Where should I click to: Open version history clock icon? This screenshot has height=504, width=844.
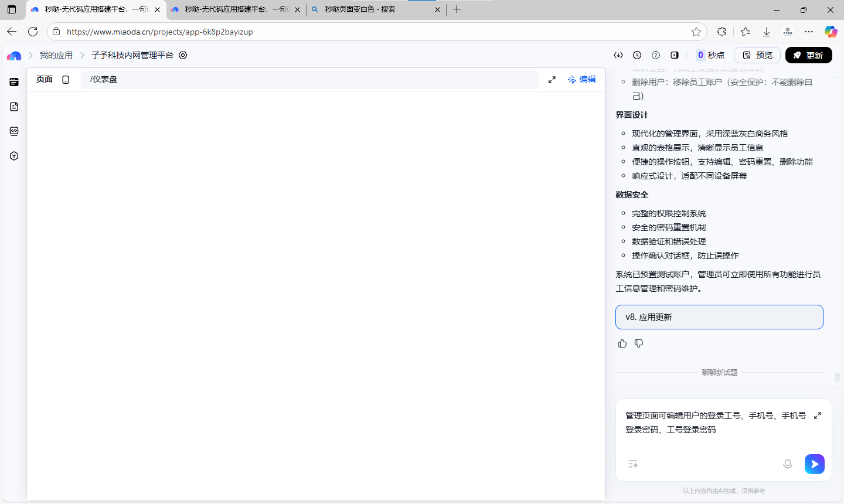click(x=637, y=55)
